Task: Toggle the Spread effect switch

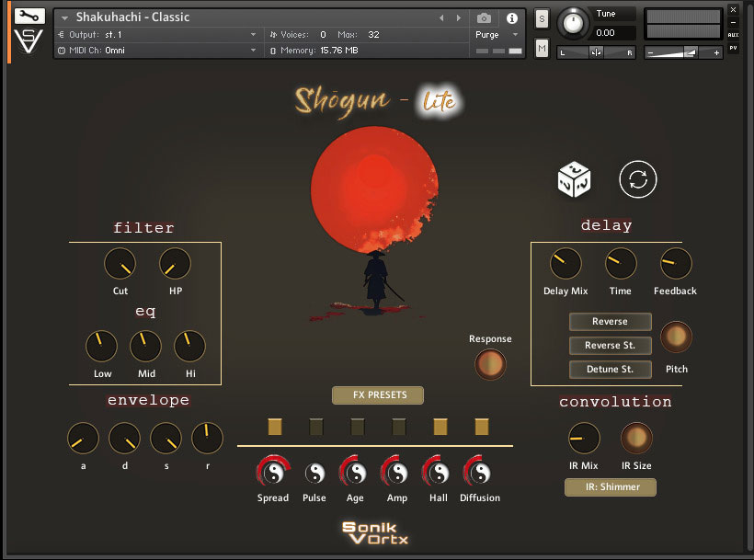Action: [x=275, y=427]
